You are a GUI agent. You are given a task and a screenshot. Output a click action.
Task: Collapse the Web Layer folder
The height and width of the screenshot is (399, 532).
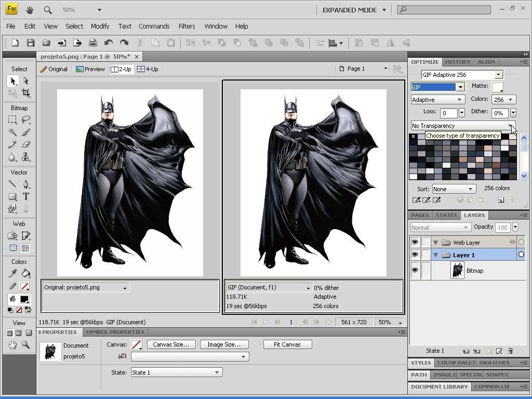436,243
